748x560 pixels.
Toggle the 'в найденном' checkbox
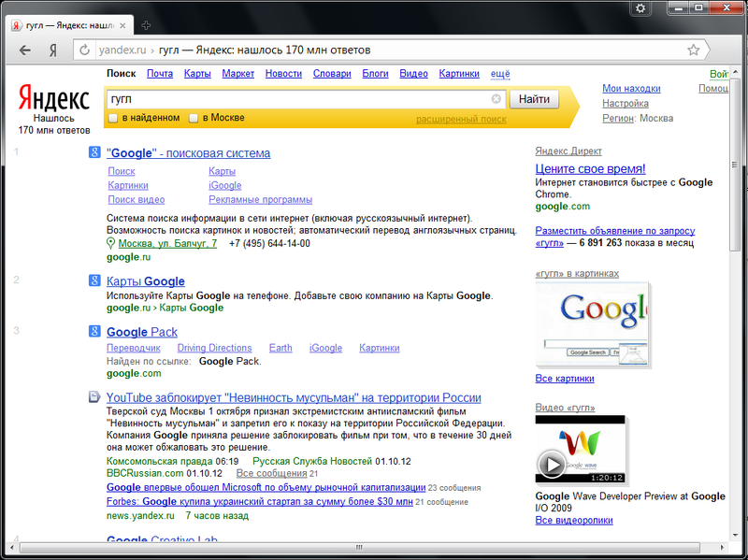pos(113,118)
